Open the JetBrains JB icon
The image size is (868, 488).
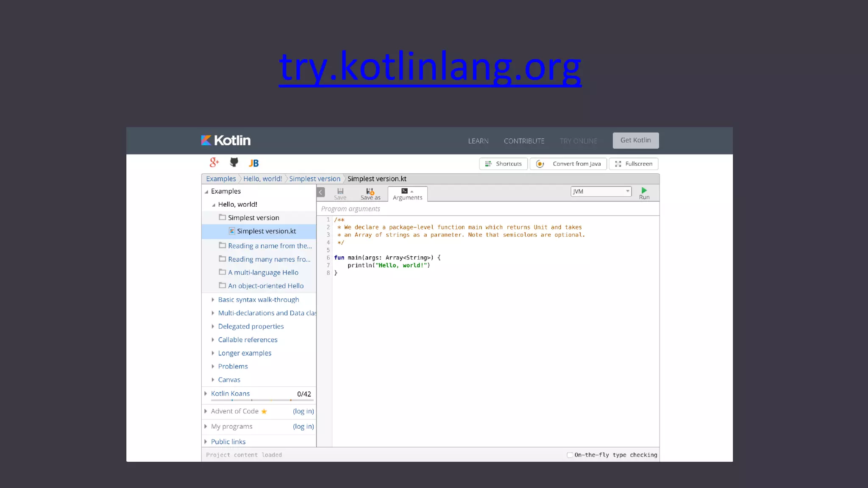click(x=253, y=163)
